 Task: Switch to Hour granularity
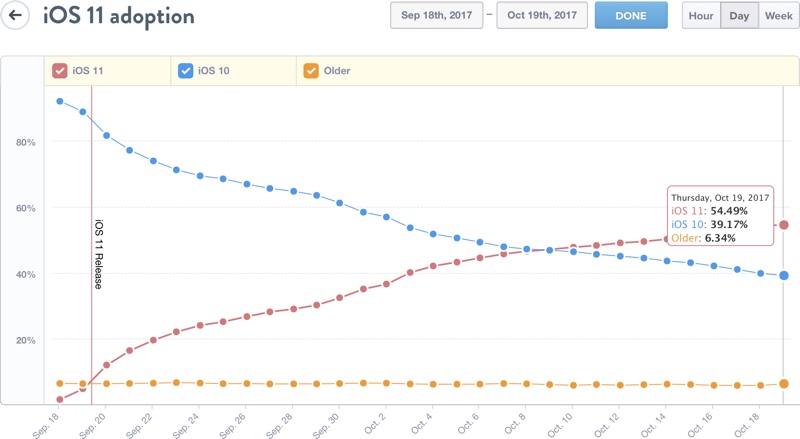pos(701,16)
